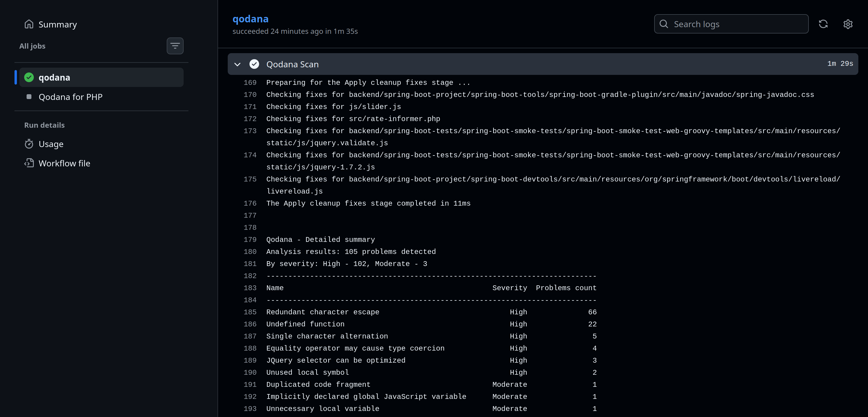Click the Usage stopwatch icon
The image size is (868, 417).
pos(29,144)
